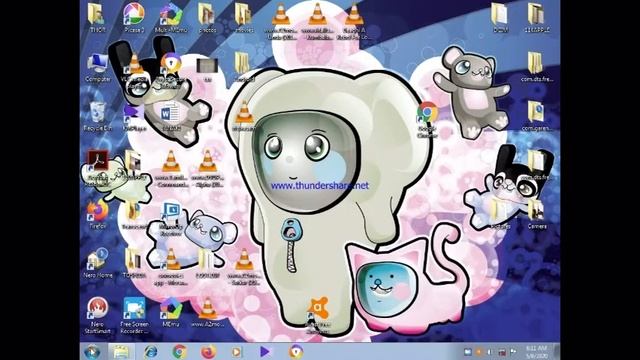The height and width of the screenshot is (360, 640).
Task: Open the Picasa 3 desktop shortcut
Action: (x=134, y=17)
